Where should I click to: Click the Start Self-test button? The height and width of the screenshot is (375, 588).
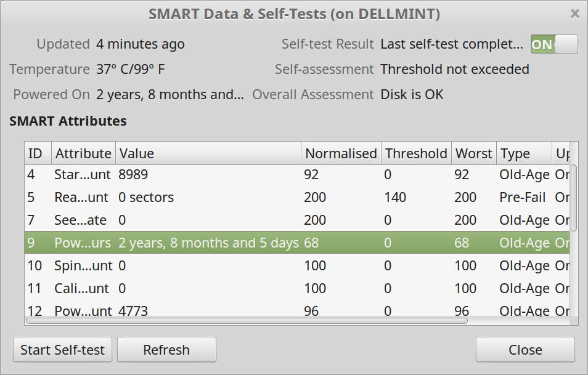click(x=62, y=350)
